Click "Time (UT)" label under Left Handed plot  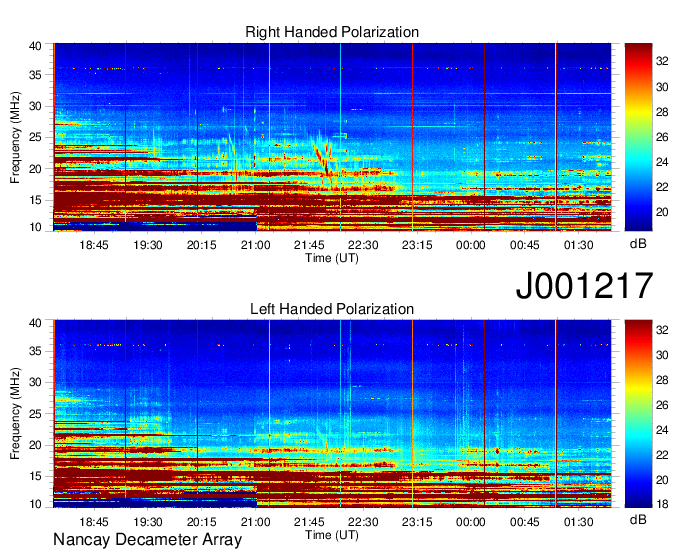pos(332,535)
